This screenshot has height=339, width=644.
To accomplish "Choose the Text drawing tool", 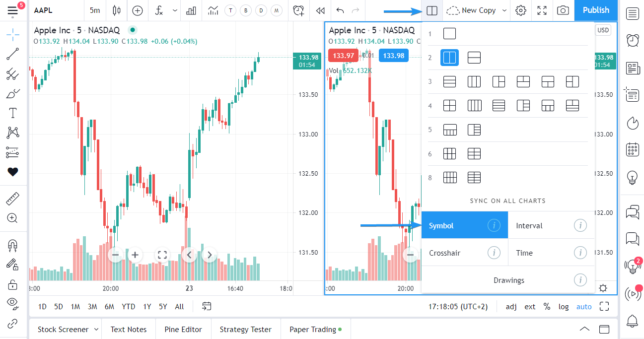I will (x=13, y=113).
